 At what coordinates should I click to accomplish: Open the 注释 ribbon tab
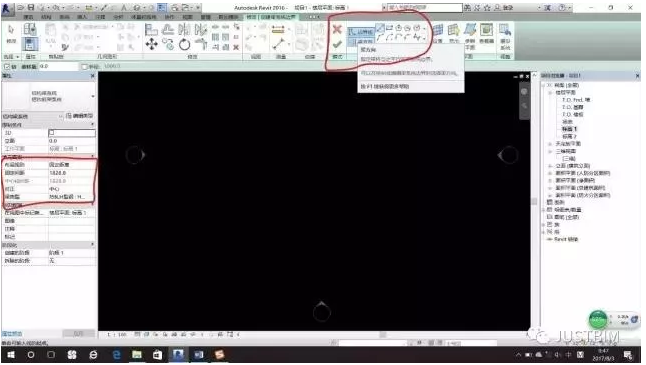(x=101, y=17)
